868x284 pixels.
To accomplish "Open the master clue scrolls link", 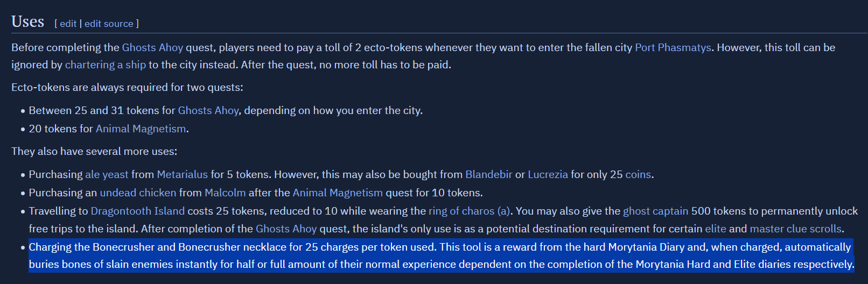I will click(x=795, y=229).
